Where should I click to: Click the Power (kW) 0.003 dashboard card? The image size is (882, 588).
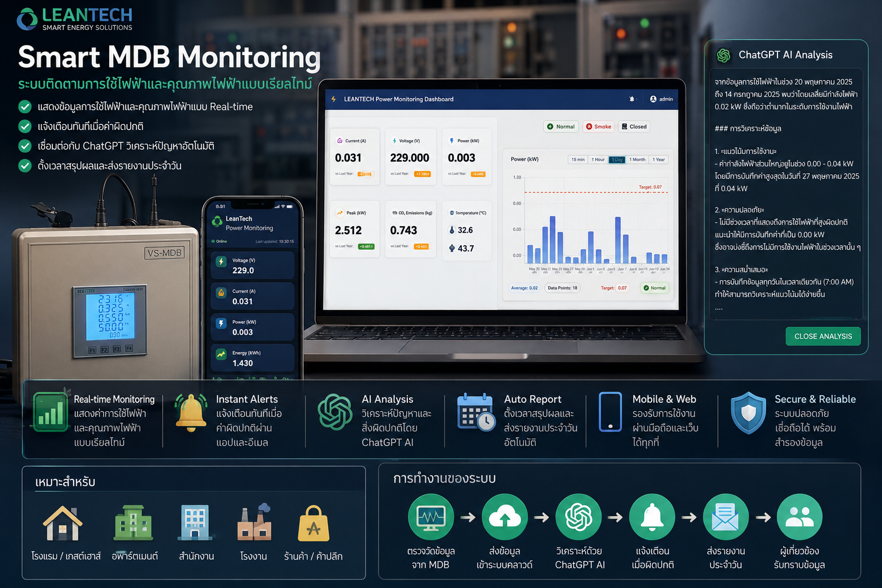point(467,157)
